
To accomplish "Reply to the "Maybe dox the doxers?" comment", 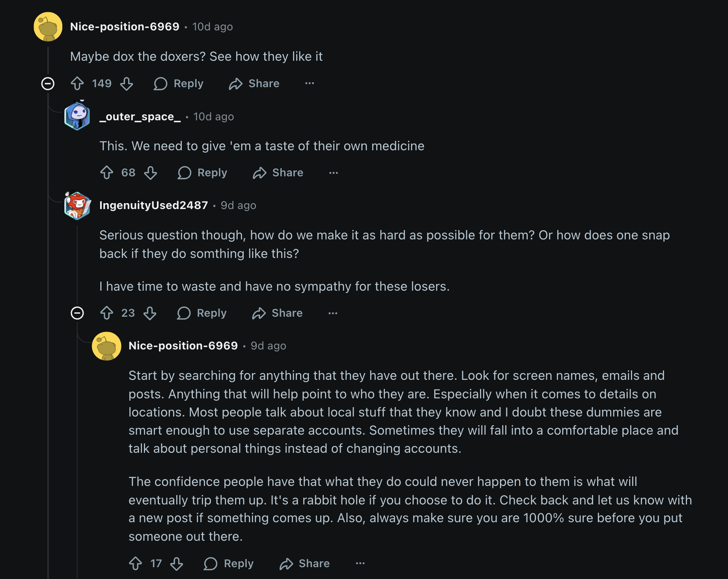I will point(179,84).
